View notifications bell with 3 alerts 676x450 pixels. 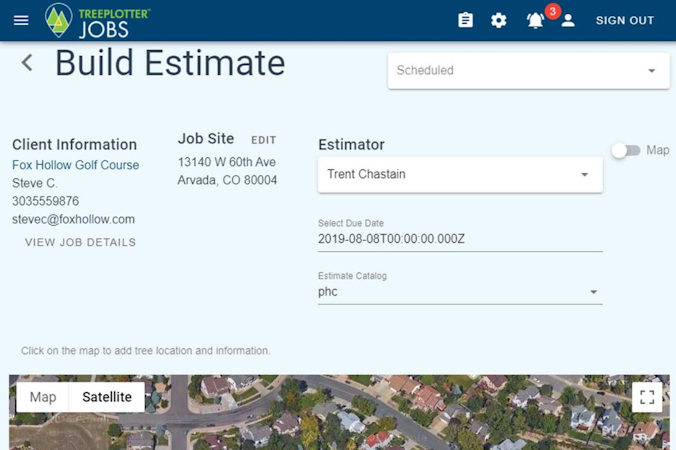tap(535, 20)
